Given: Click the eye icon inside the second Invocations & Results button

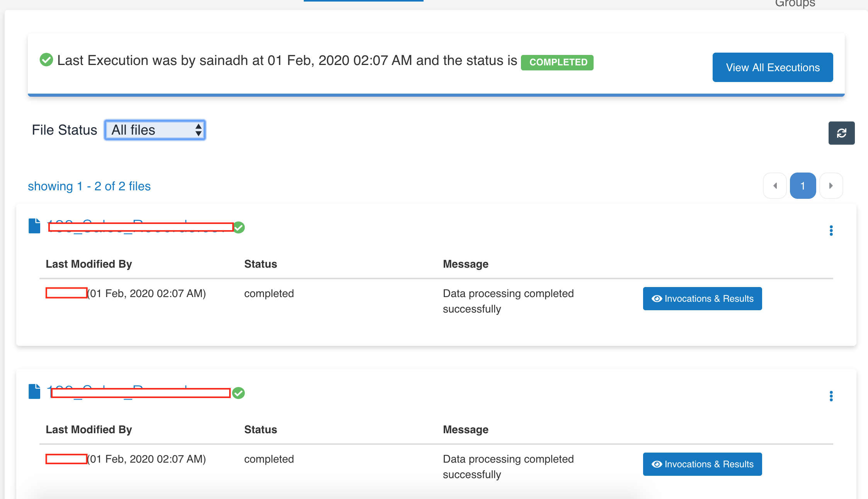Looking at the screenshot, I should tap(657, 464).
